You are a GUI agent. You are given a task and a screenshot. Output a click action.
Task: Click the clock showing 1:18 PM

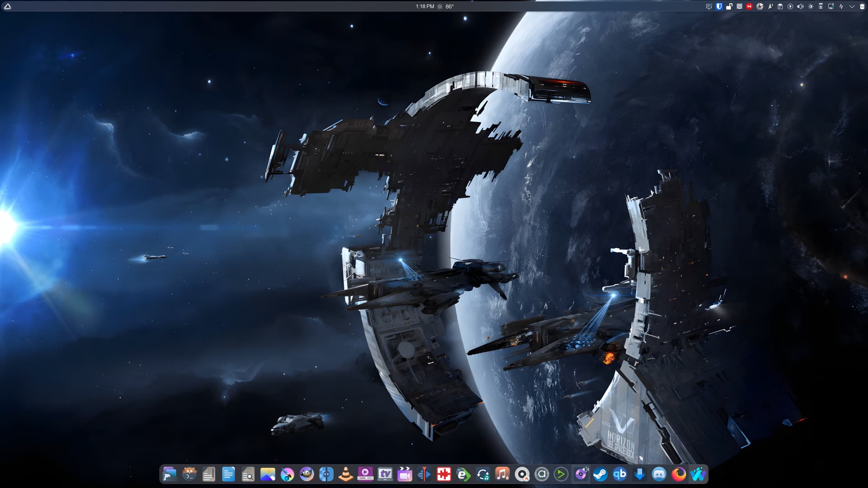point(425,6)
